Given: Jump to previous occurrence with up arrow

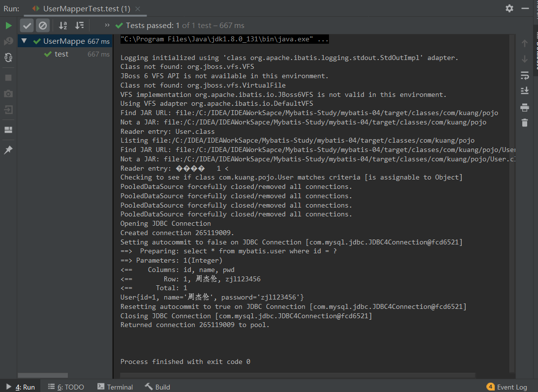Looking at the screenshot, I should point(525,43).
